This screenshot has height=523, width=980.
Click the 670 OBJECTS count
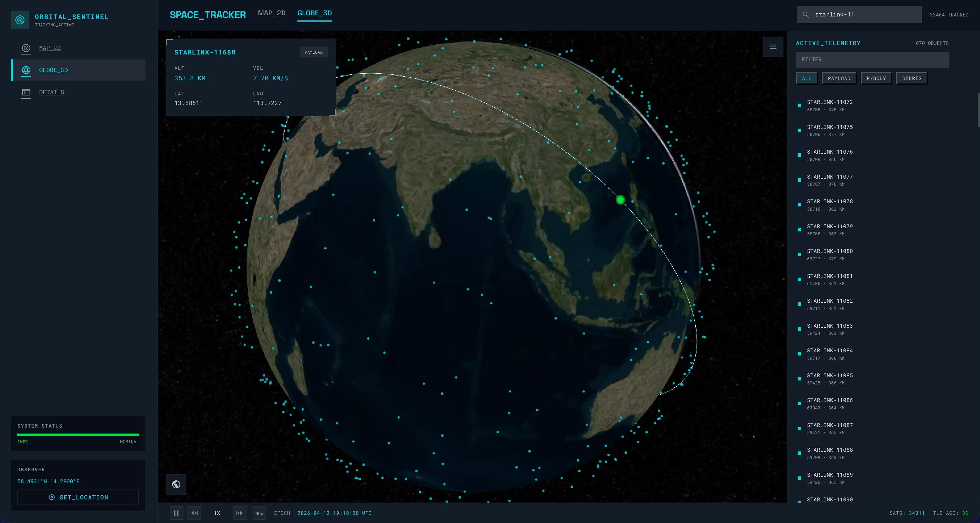pyautogui.click(x=932, y=43)
